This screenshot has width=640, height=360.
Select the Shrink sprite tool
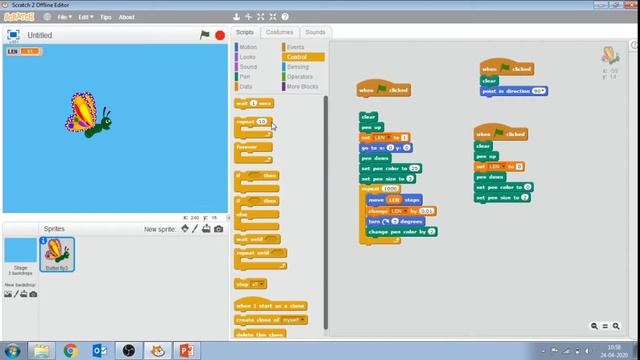coord(273,17)
